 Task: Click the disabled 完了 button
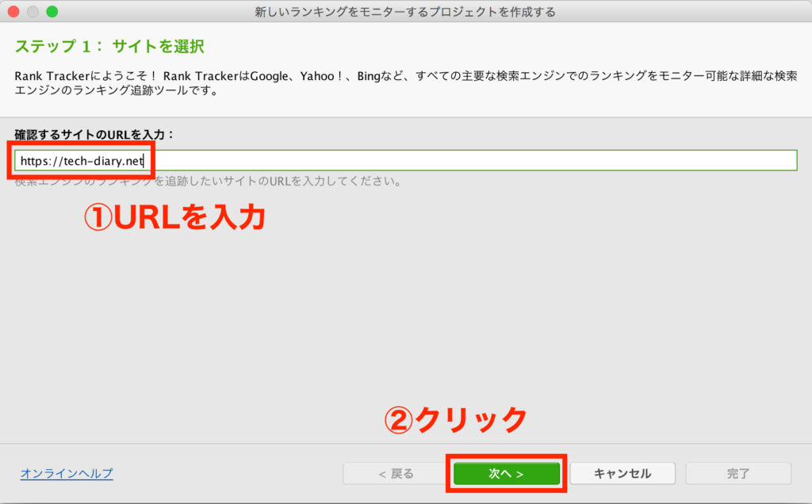pos(738,473)
